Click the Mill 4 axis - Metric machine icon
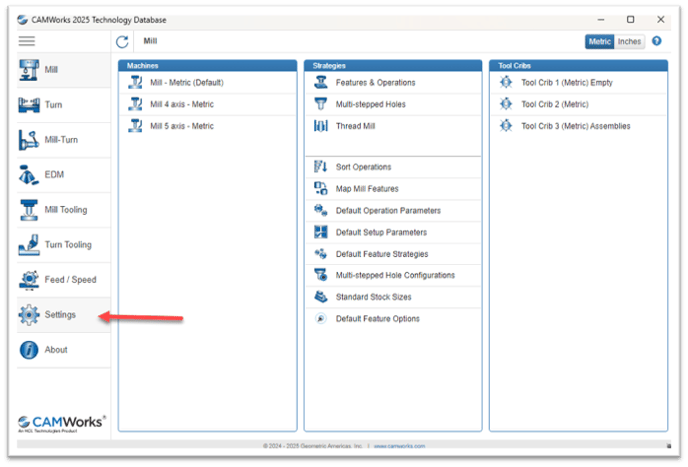688x467 pixels. [x=135, y=104]
